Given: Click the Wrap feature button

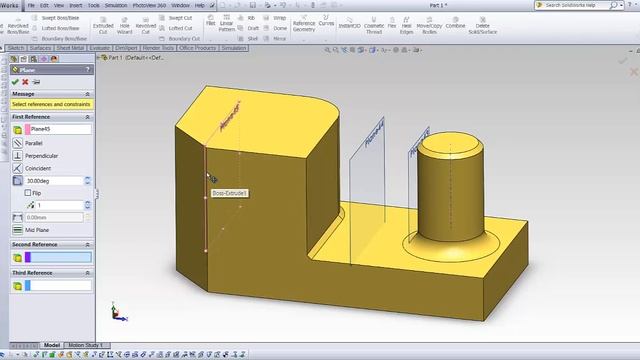Looking at the screenshot, I should [275, 18].
